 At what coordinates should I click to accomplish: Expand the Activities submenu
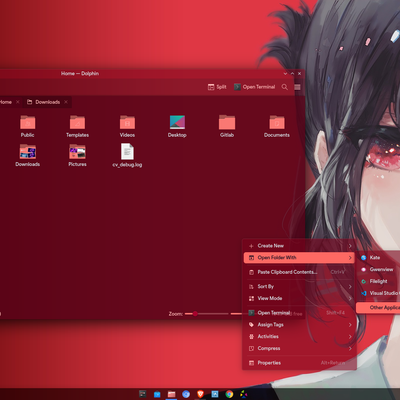pos(299,337)
